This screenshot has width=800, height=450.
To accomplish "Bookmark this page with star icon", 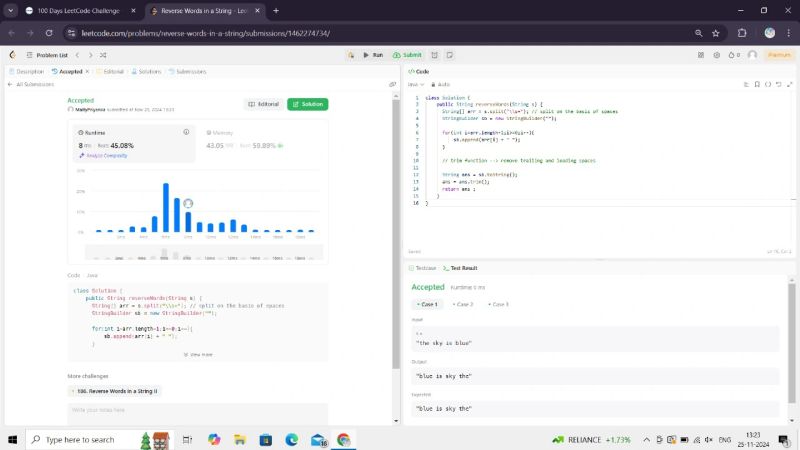I will (x=716, y=33).
